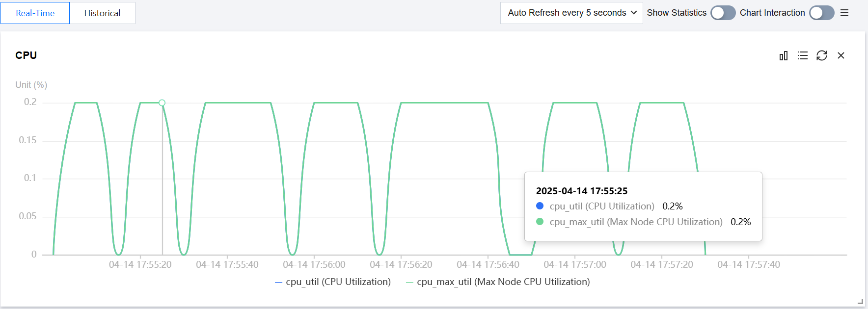Open the hamburger menu at top right

(844, 13)
